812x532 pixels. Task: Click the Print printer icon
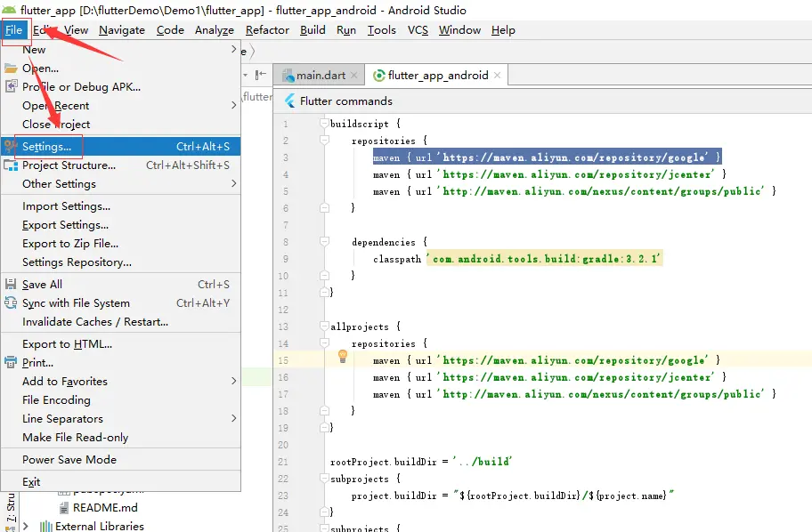click(11, 362)
